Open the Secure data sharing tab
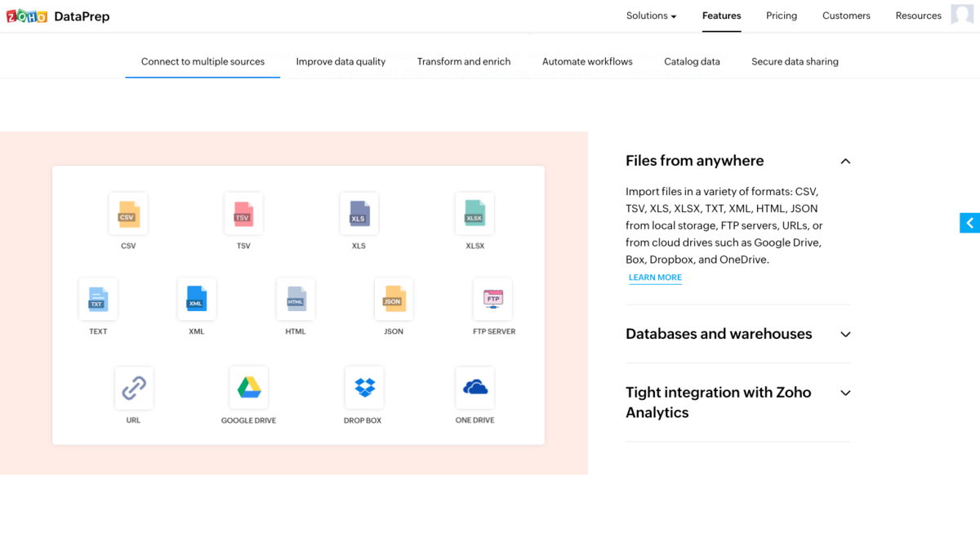The width and height of the screenshot is (980, 551). pos(795,61)
